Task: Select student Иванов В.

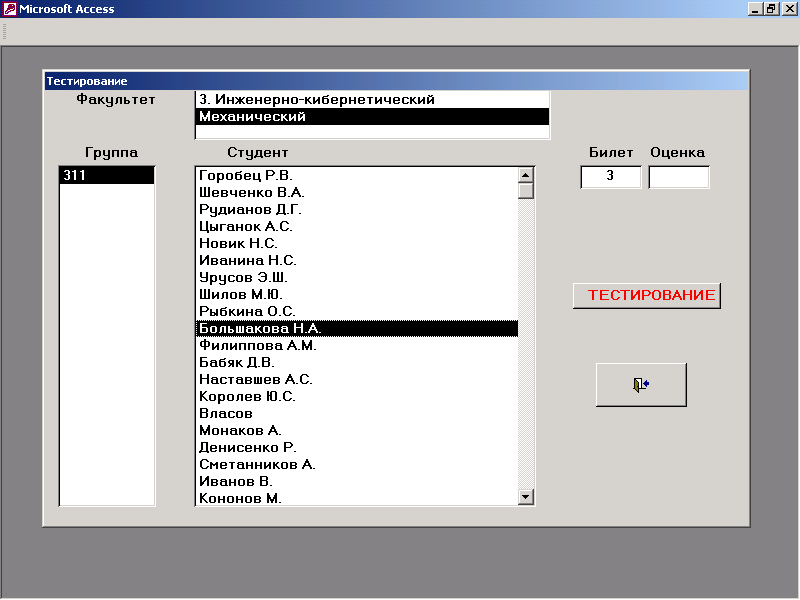Action: [357, 481]
